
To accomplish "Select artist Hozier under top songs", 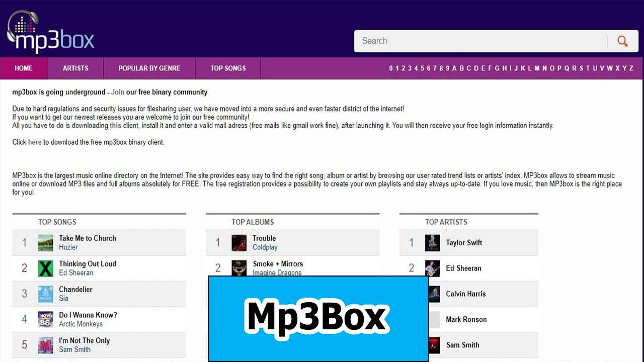I will (x=68, y=247).
